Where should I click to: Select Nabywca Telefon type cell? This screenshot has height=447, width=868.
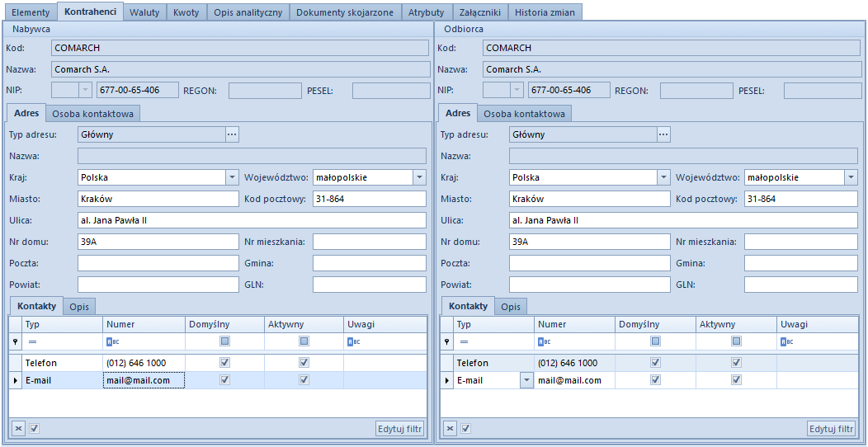click(x=63, y=363)
